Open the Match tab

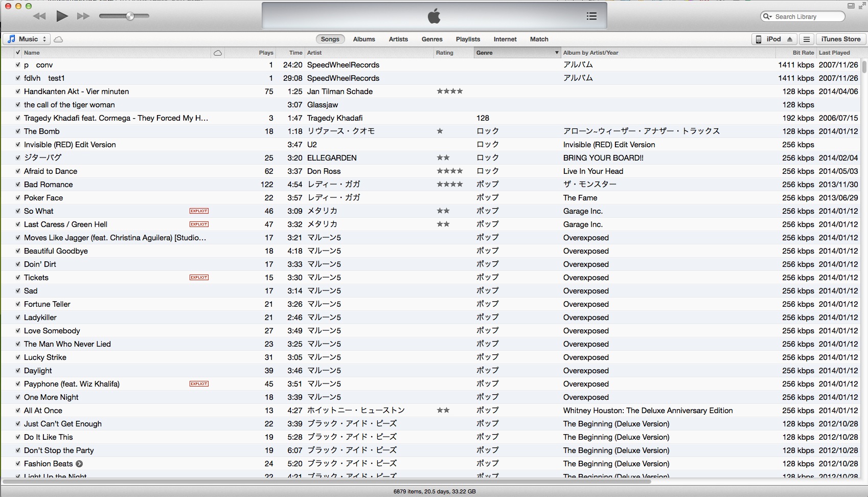coord(539,39)
